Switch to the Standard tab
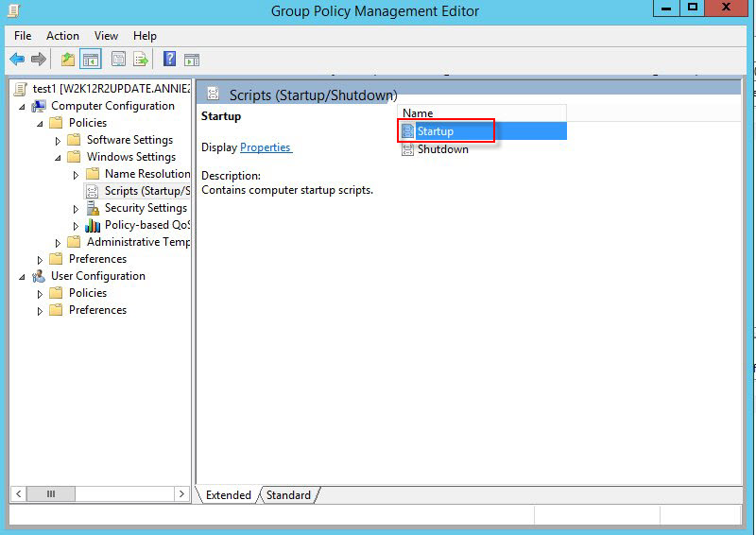Screen dimensions: 756x535 [x=288, y=495]
